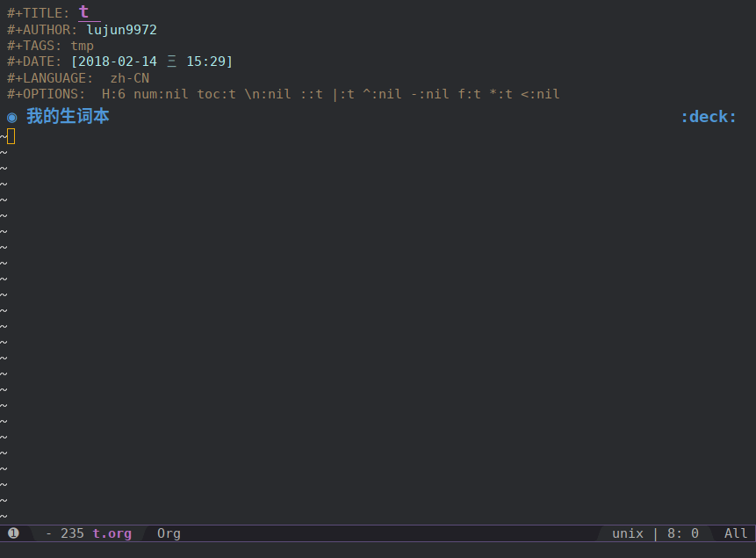
Task: Click the zh-CN language value
Action: (129, 77)
